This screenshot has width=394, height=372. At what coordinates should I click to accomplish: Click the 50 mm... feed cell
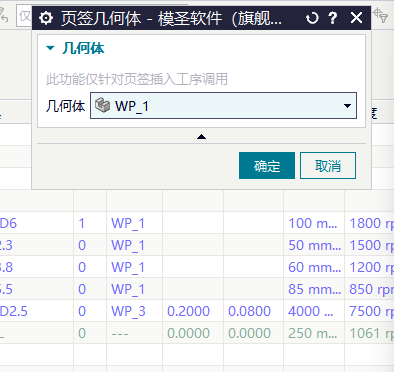[x=314, y=245]
